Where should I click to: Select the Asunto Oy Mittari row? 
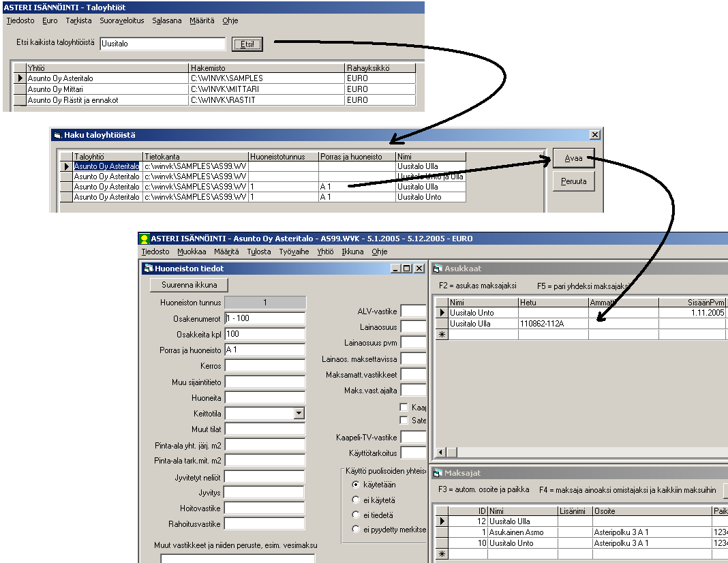pyautogui.click(x=215, y=89)
